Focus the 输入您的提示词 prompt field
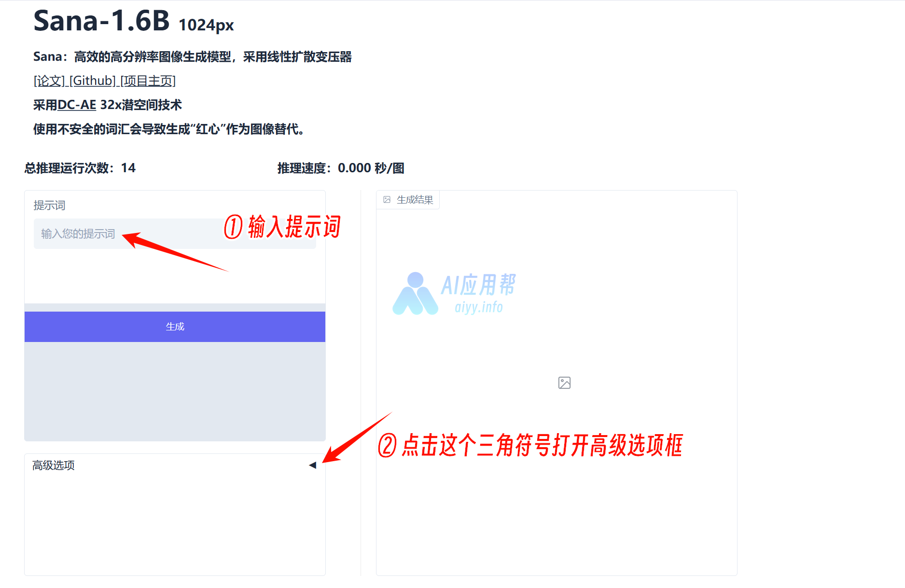This screenshot has width=905, height=588. (175, 234)
